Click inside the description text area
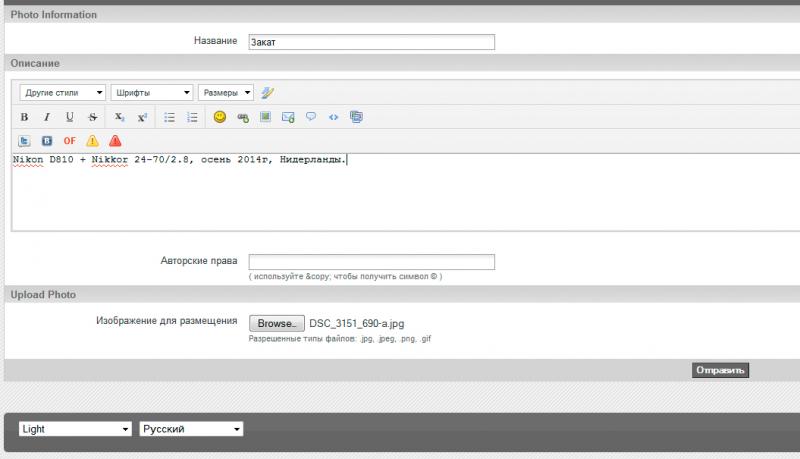800x459 pixels. (x=408, y=193)
